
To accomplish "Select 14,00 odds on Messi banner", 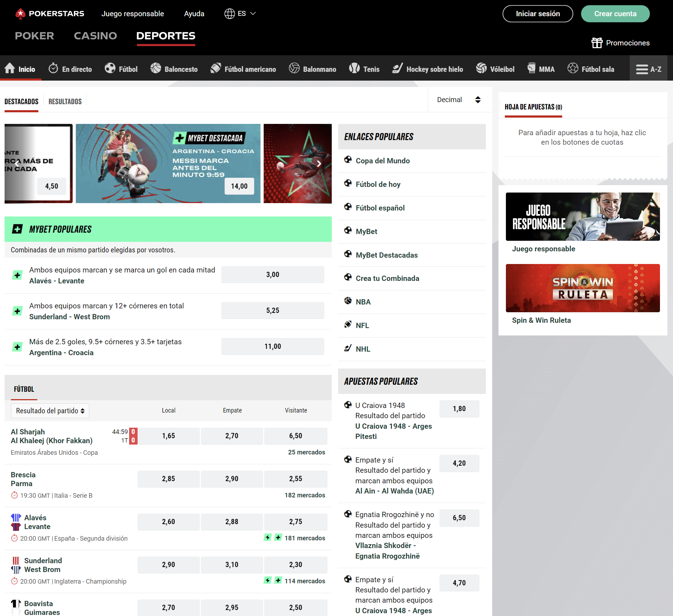I will (239, 186).
